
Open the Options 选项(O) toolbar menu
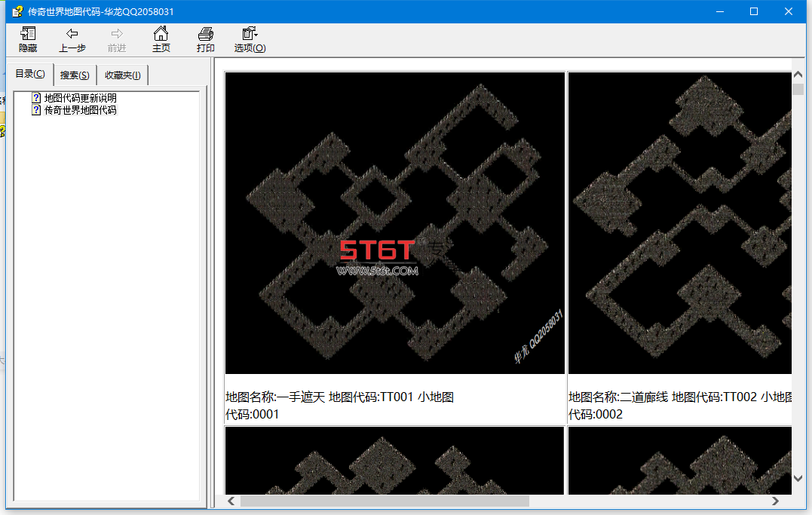tap(250, 39)
